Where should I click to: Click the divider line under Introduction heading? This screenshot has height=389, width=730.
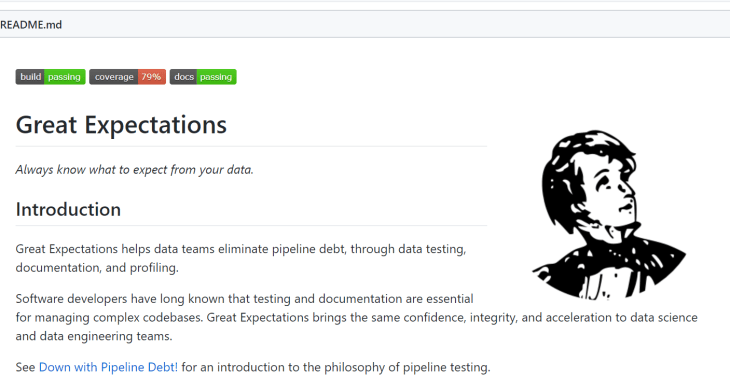coord(251,226)
